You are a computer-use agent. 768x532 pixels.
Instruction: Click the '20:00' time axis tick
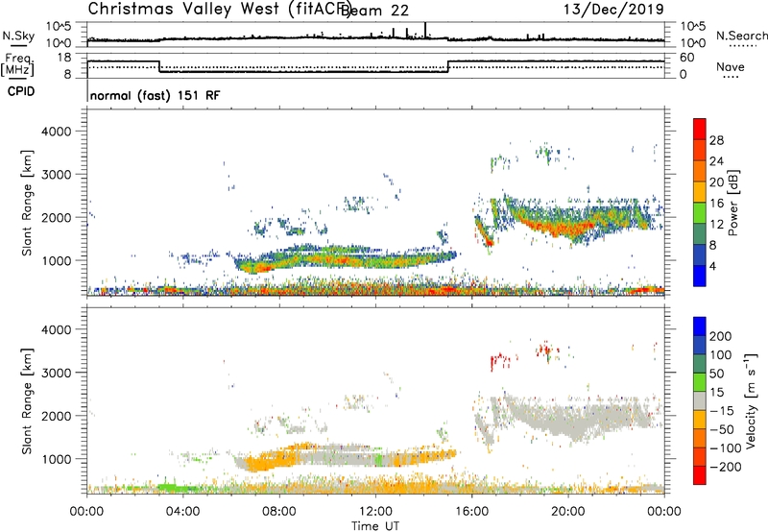pos(568,512)
